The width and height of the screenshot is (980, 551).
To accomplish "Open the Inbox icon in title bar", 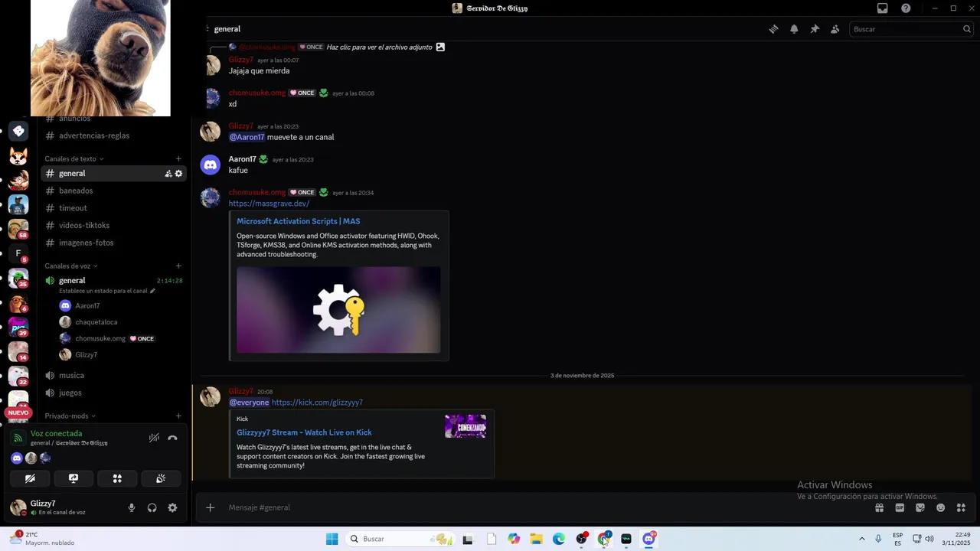I will (x=883, y=8).
